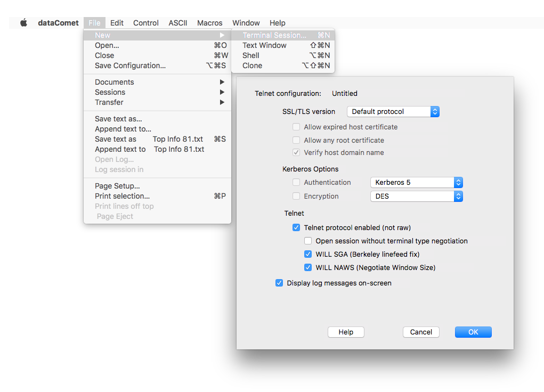Click the Telnet configuration: label
This screenshot has width=544, height=392.
pos(288,93)
